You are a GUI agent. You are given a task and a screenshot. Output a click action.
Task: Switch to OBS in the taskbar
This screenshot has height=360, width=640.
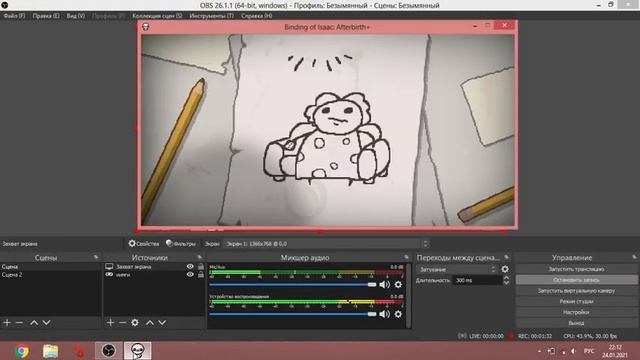pos(109,351)
